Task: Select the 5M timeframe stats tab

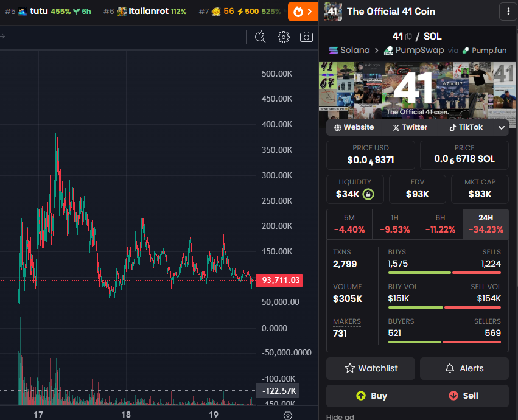Action: 349,224
